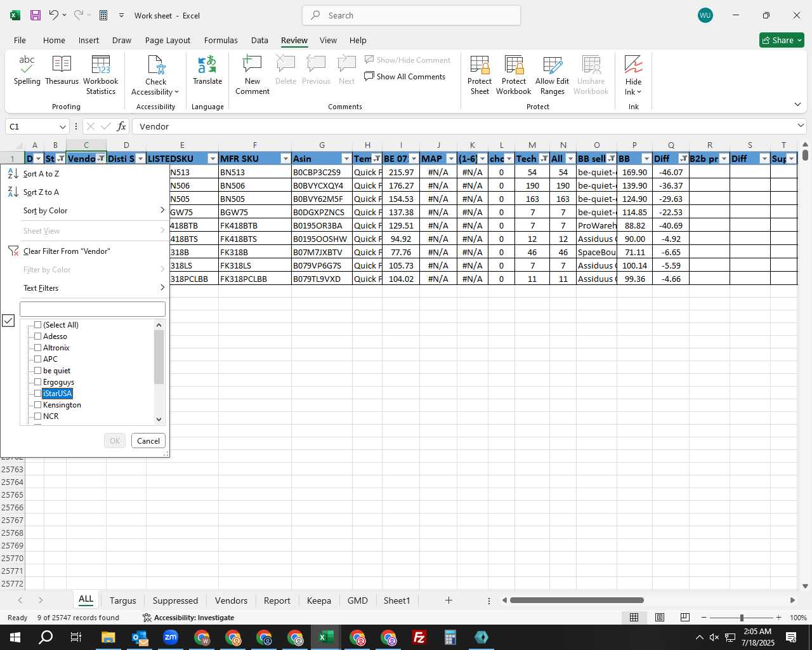The width and height of the screenshot is (812, 650).
Task: Switch to the Targus sheet tab
Action: (x=122, y=600)
